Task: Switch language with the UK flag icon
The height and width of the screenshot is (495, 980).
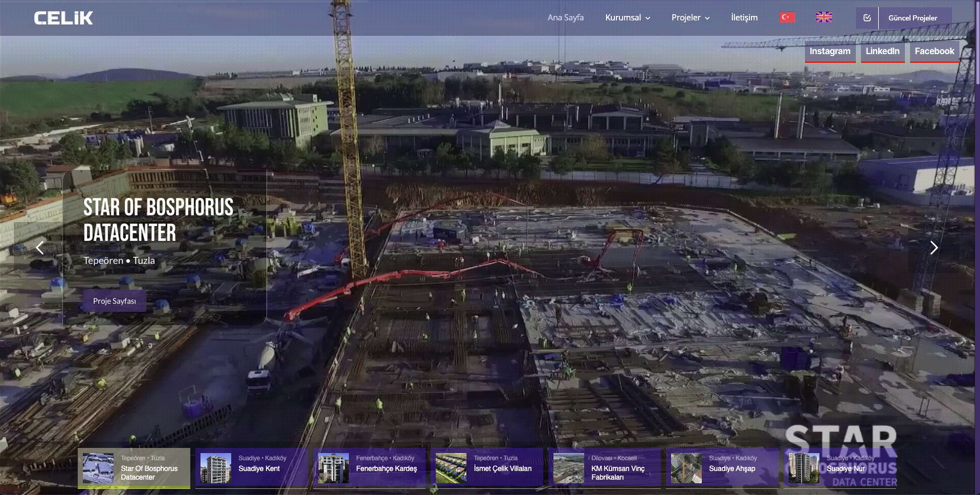Action: [823, 17]
